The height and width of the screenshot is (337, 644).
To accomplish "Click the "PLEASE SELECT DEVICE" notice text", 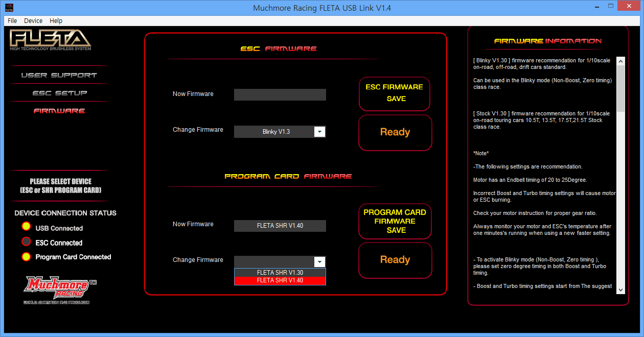I will (x=60, y=186).
